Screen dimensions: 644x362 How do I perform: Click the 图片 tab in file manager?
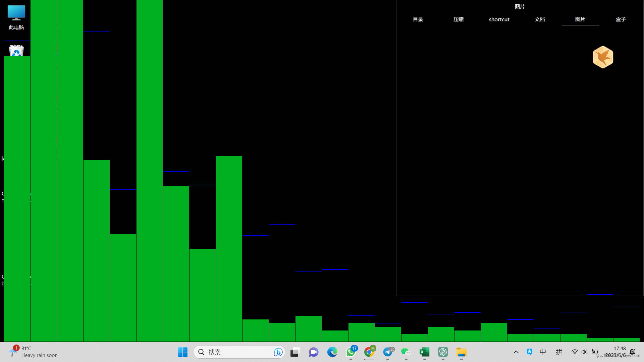pyautogui.click(x=580, y=19)
